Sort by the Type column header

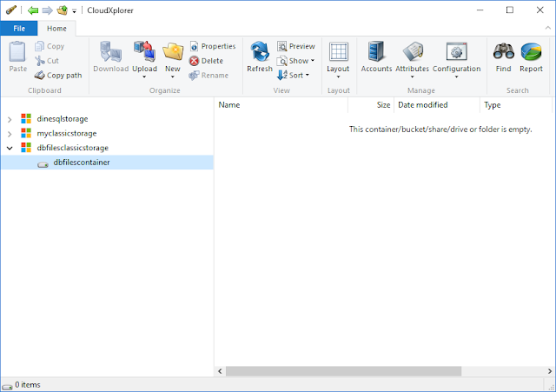[x=516, y=105]
